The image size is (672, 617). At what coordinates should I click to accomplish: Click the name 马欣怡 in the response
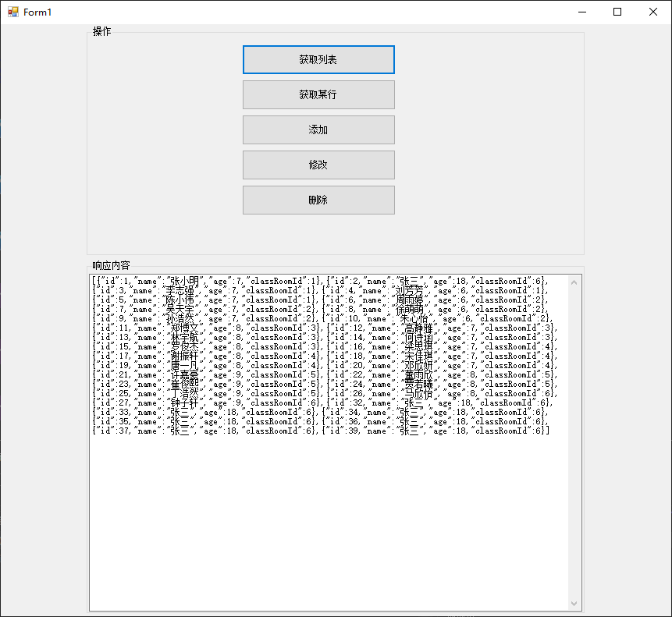click(x=419, y=394)
